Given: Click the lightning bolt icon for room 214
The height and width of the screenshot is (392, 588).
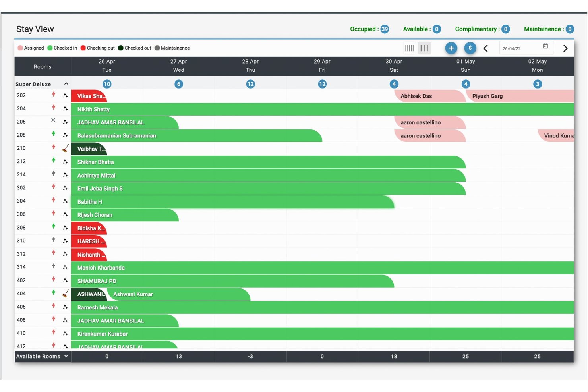Looking at the screenshot, I should click(x=54, y=173).
